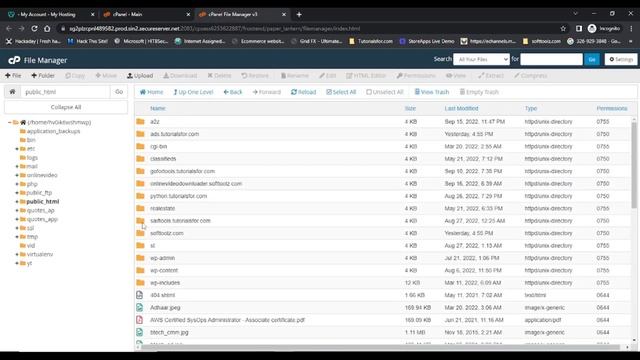Click the Rename toolbar item
Image resolution: width=640 pixels, height=360 pixels.
point(295,76)
